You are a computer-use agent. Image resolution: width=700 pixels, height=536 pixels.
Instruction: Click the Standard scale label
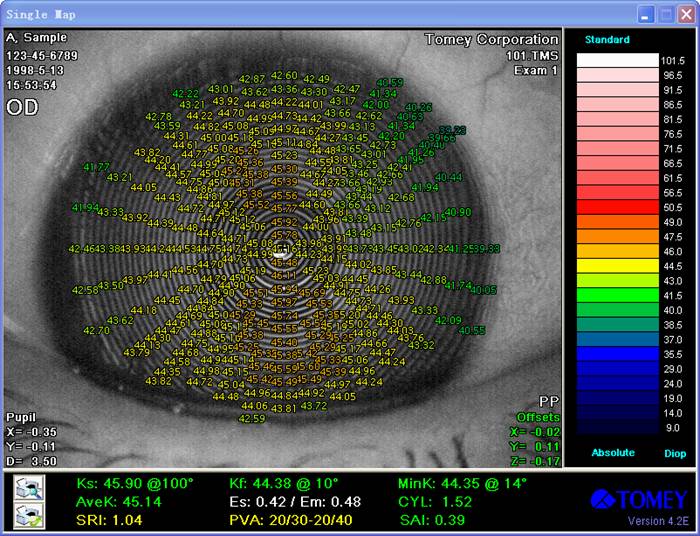(607, 40)
